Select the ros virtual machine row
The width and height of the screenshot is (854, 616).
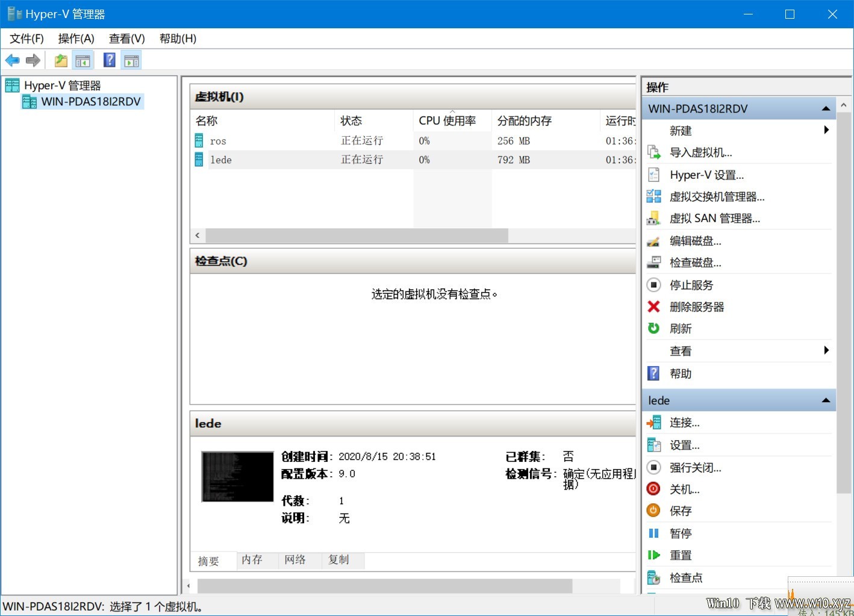point(413,141)
